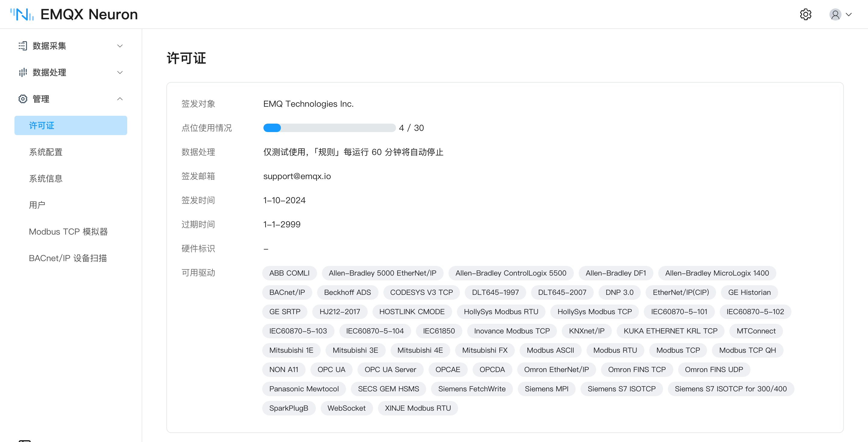This screenshot has width=868, height=442.
Task: Click the IEC61850 driver tag
Action: tap(439, 331)
